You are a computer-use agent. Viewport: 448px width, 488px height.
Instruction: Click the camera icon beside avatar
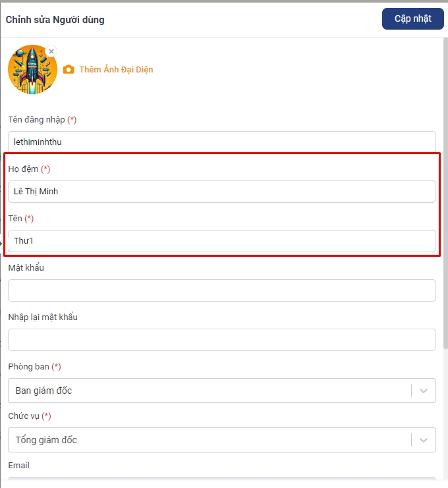point(69,69)
